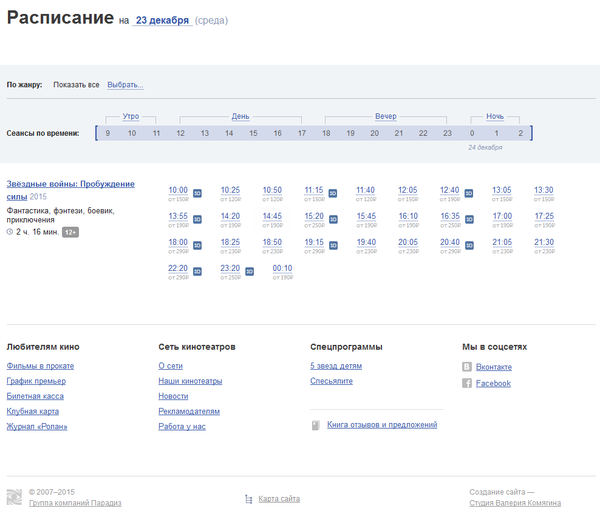Viewport: 600px width, 514px height.
Task: Open the genre 'Выбрать...' selector
Action: [125, 85]
